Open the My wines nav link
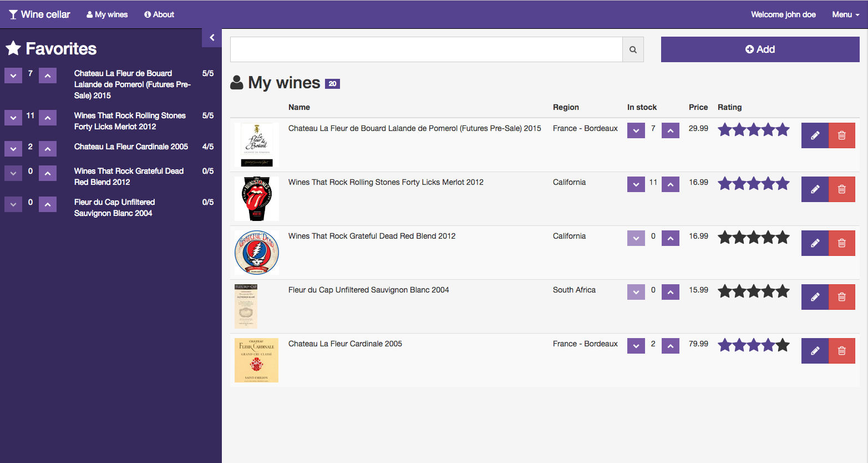This screenshot has width=868, height=463. (107, 14)
